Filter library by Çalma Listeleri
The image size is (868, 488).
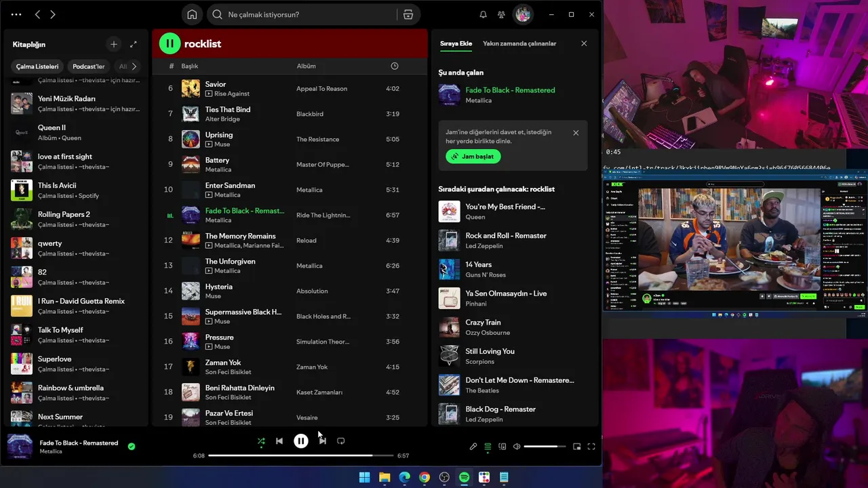pos(37,66)
